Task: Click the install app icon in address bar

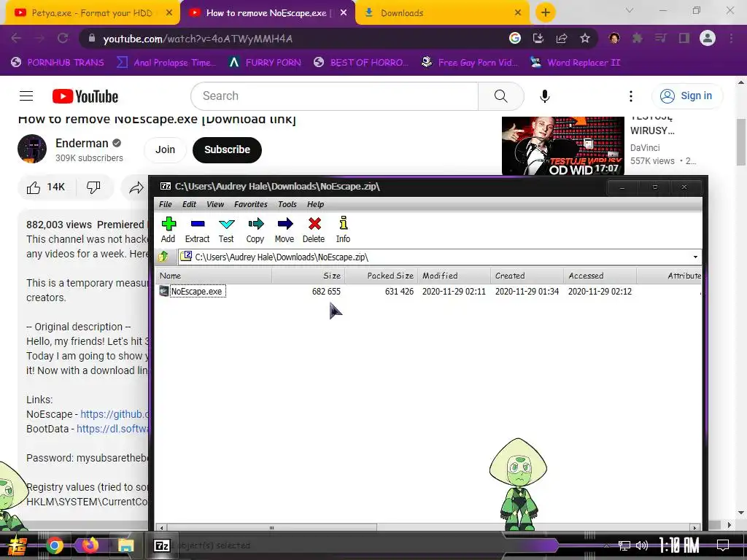Action: click(538, 38)
